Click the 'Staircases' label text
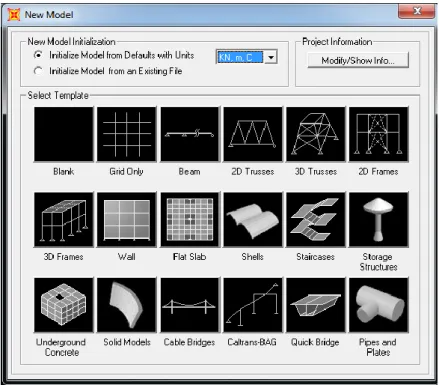The width and height of the screenshot is (439, 385). 315,257
